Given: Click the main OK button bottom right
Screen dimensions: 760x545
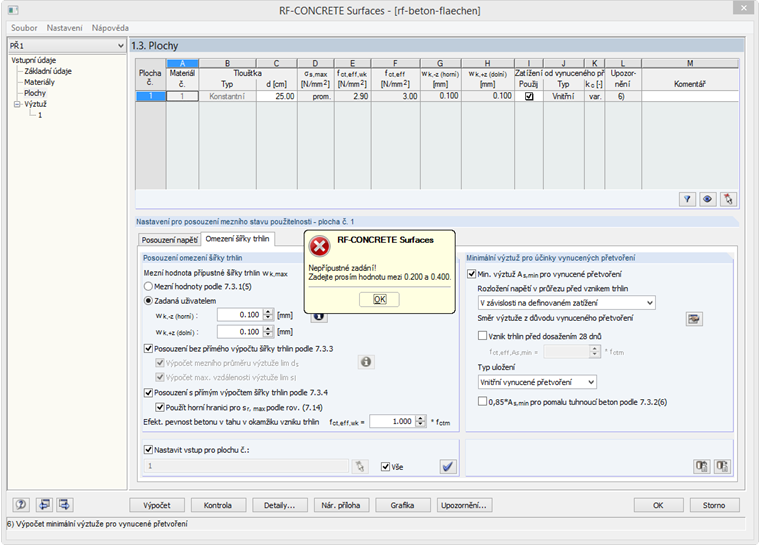Looking at the screenshot, I should click(x=658, y=505).
